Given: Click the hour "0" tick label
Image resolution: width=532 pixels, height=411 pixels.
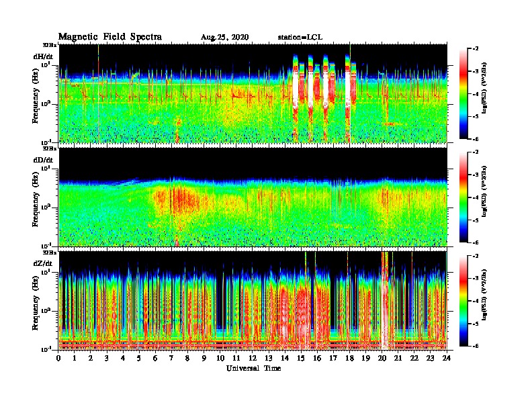Looking at the screenshot, I should point(58,358).
